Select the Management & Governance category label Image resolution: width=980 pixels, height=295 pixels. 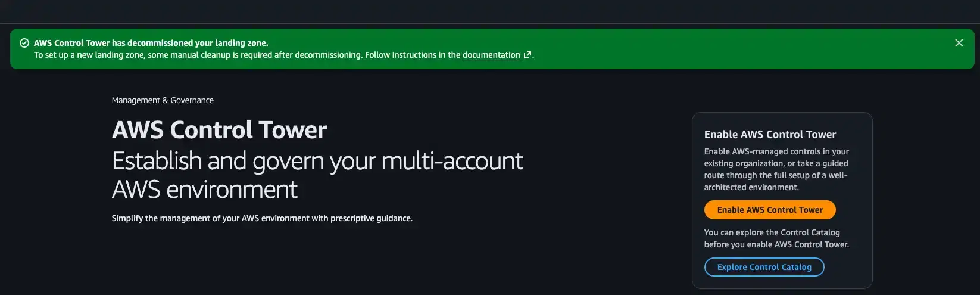(163, 100)
